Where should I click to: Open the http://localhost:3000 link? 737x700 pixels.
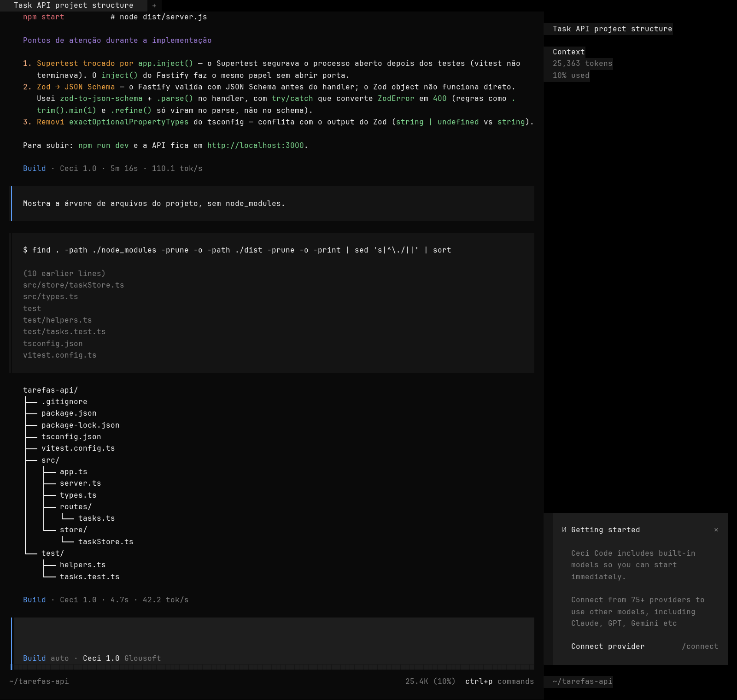point(255,146)
